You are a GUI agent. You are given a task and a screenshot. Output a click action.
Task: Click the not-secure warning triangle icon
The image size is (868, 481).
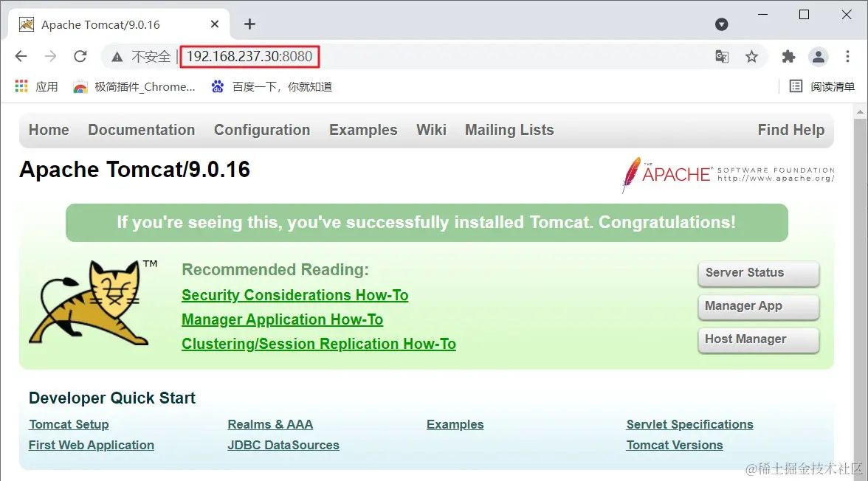point(117,57)
